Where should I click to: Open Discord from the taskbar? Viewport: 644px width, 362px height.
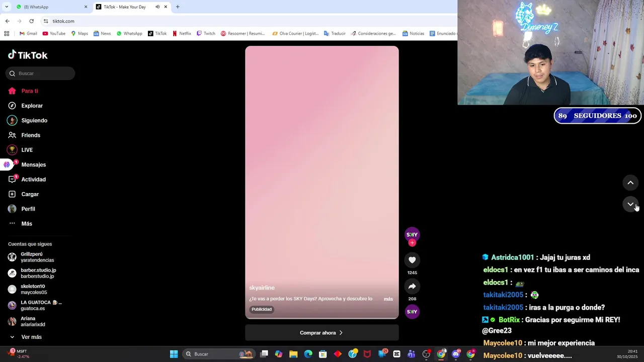pyautogui.click(x=456, y=354)
